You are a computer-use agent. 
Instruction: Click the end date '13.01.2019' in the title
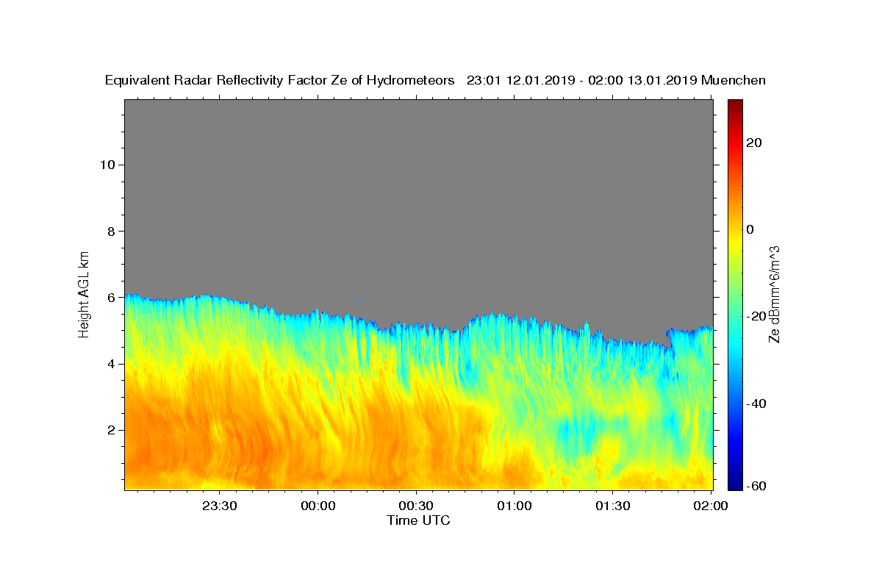pyautogui.click(x=662, y=80)
